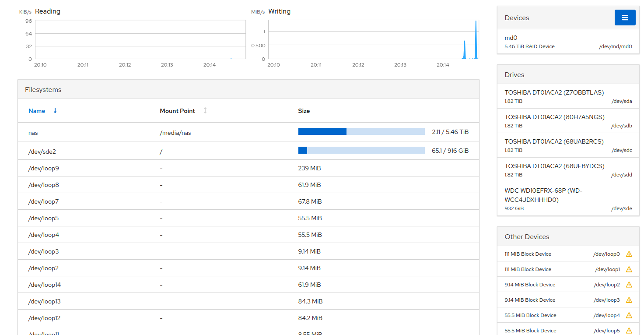This screenshot has height=335, width=644.
Task: Click the Mount Point sort arrows icon
Action: 205,111
